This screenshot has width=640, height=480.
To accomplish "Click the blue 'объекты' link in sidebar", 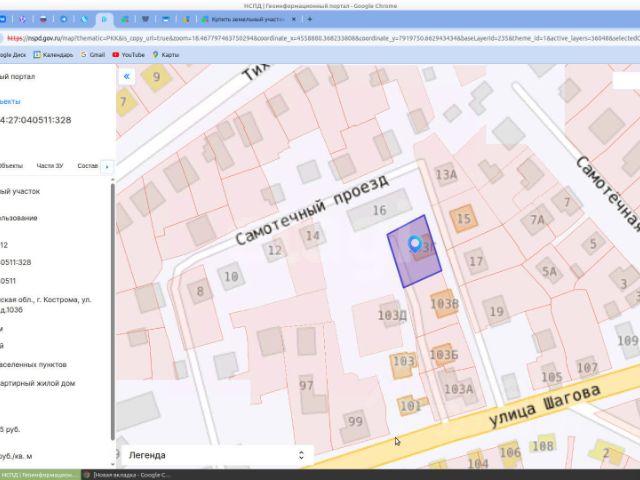I will pyautogui.click(x=10, y=102).
